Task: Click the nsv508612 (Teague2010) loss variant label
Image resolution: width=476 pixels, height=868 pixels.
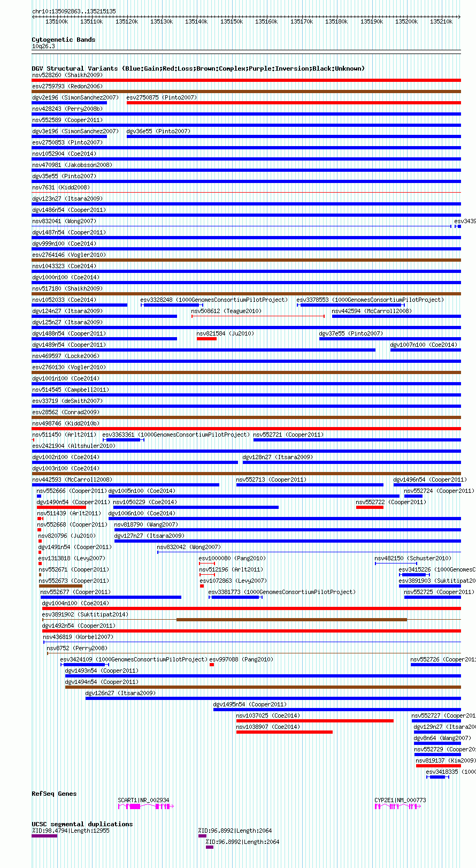Action: coord(226,311)
